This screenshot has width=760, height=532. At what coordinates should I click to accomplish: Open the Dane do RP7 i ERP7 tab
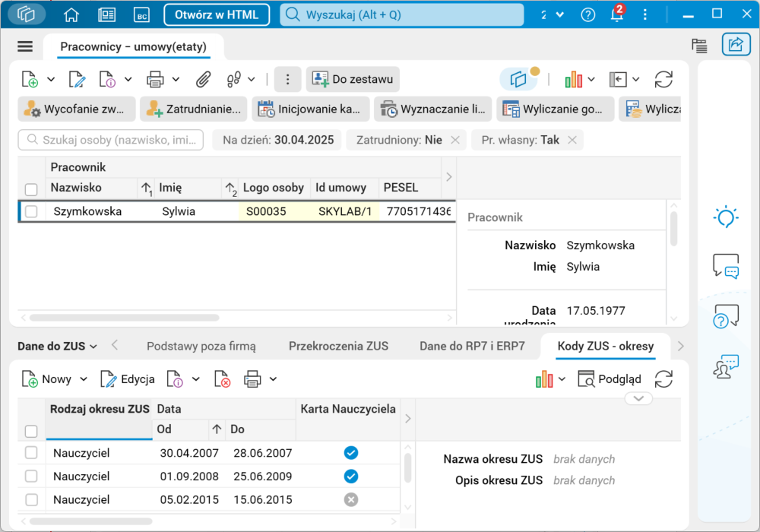[472, 346]
